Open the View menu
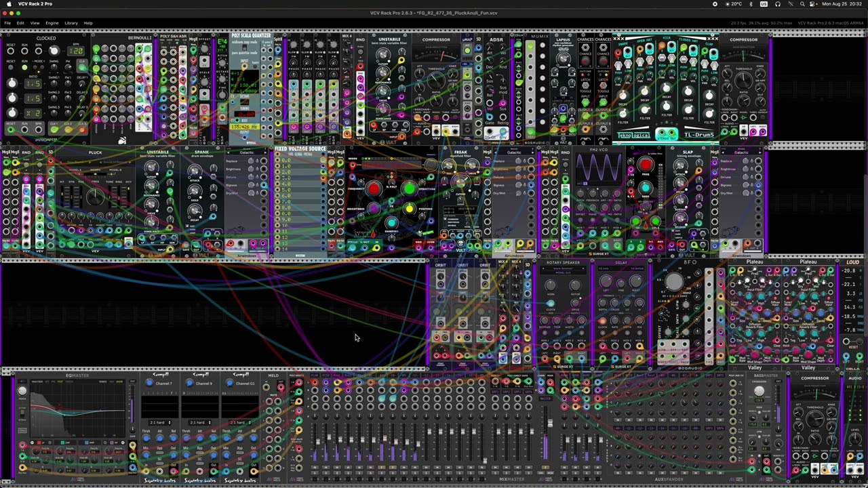Screen dimensions: 868x488 [35, 23]
